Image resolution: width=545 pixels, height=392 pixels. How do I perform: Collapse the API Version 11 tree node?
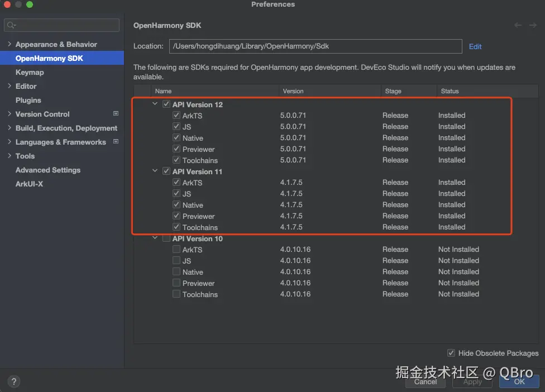[x=155, y=171]
